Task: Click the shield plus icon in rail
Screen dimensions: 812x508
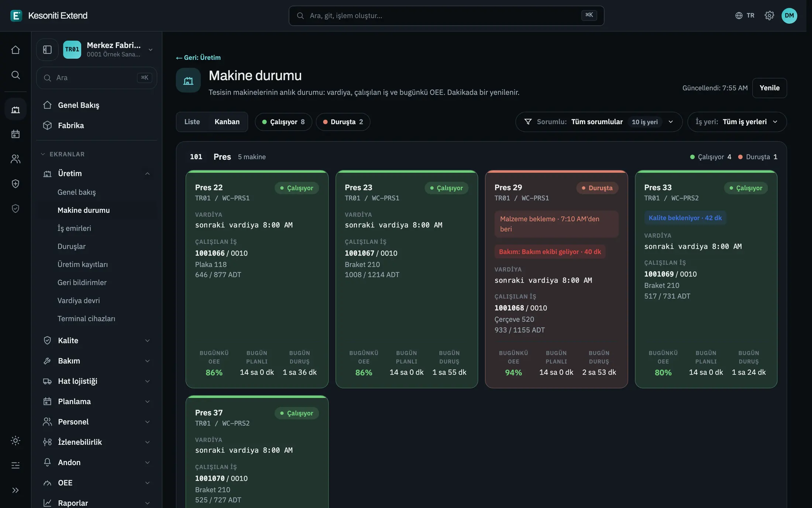Action: point(16,184)
